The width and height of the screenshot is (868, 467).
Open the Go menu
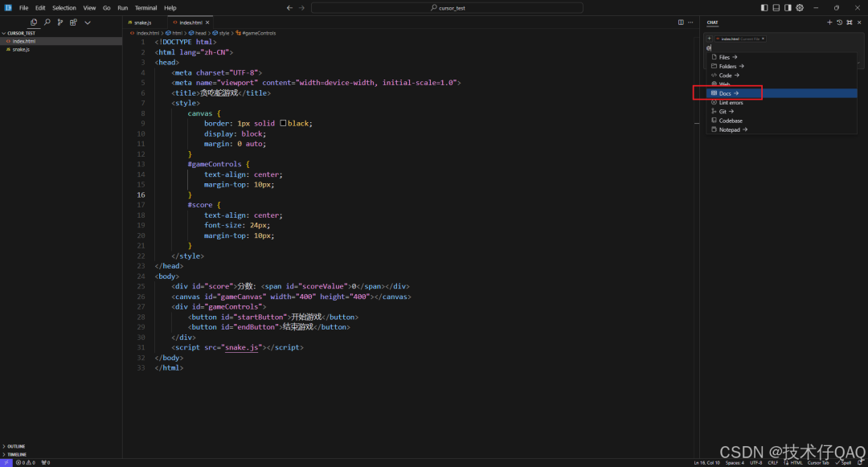click(x=106, y=8)
